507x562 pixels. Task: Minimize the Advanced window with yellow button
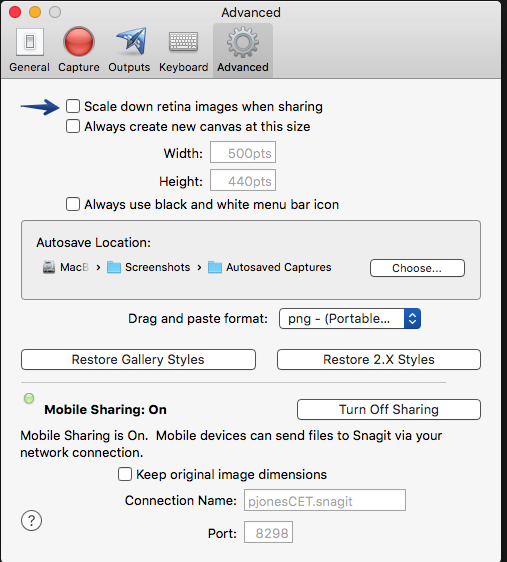click(x=35, y=12)
